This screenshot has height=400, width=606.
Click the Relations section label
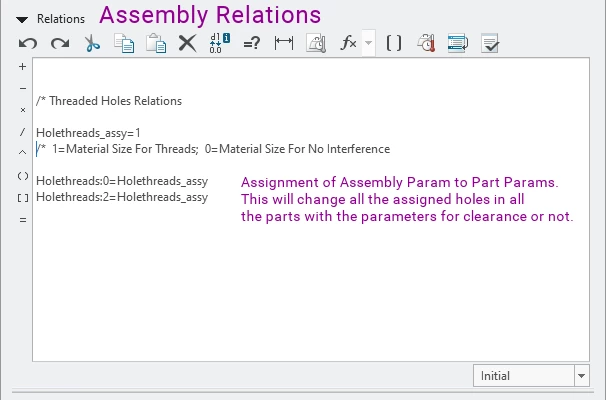coord(61,19)
